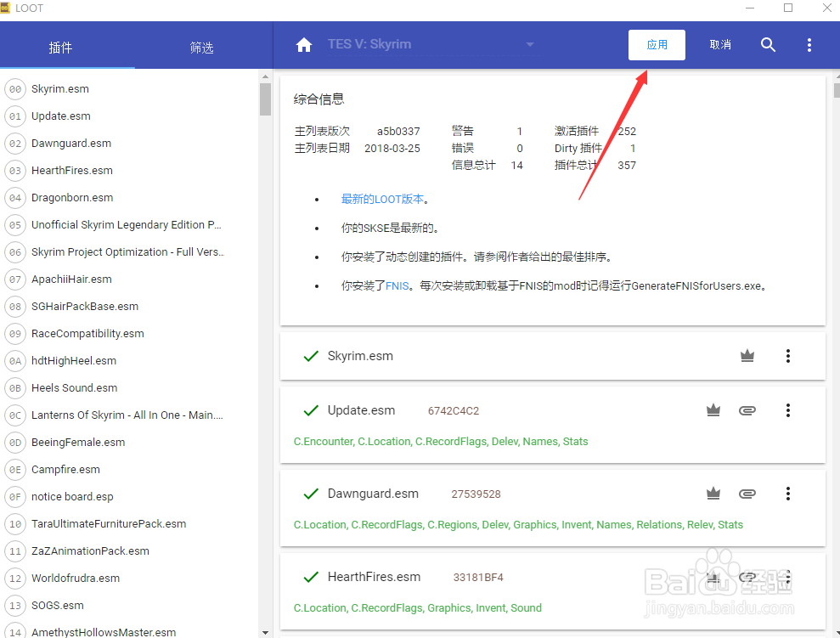This screenshot has width=840, height=638.
Task: Click the paperclip icon on Update.esm card
Action: click(x=747, y=410)
